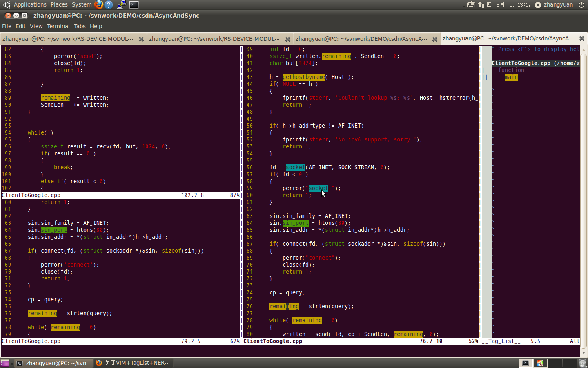
Task: Open the terminal View menu
Action: pos(36,26)
